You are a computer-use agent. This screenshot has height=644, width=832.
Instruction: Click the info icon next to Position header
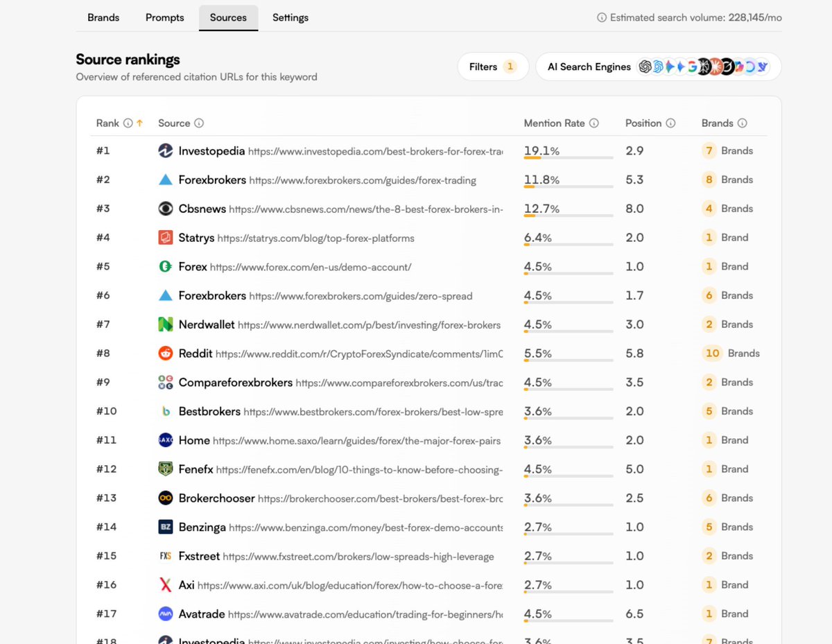tap(670, 123)
